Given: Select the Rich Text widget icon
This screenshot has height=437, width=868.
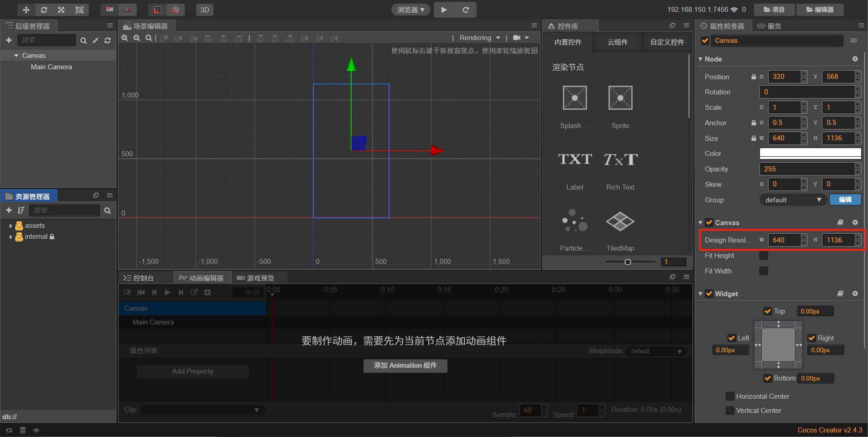Looking at the screenshot, I should tap(620, 159).
